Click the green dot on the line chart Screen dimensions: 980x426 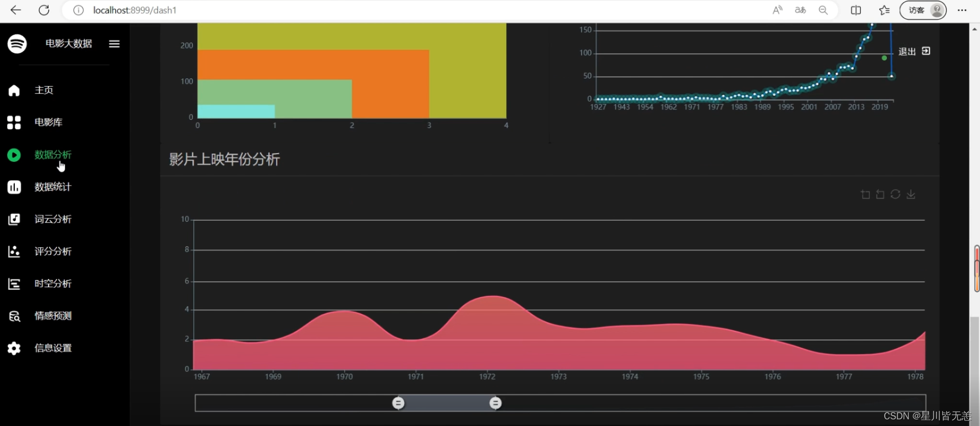[884, 58]
